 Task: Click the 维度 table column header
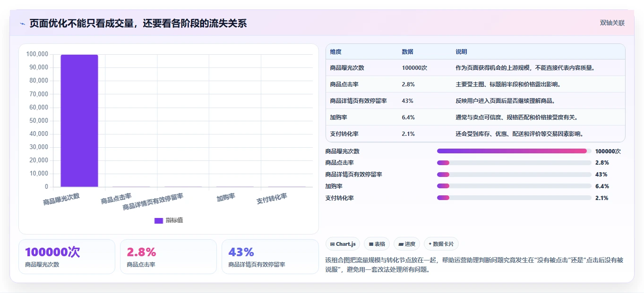click(x=336, y=52)
